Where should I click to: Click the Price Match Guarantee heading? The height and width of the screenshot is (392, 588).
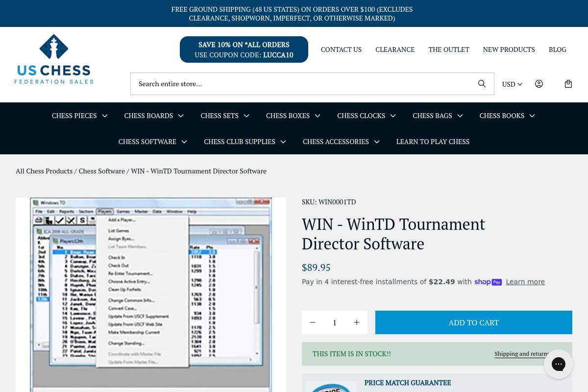(x=408, y=383)
